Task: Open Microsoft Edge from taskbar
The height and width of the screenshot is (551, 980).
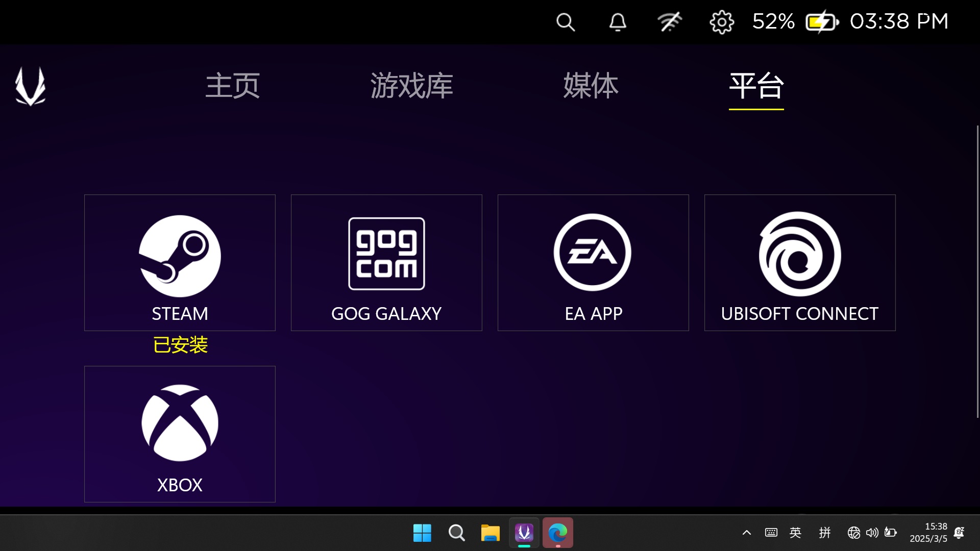Action: pos(558,533)
